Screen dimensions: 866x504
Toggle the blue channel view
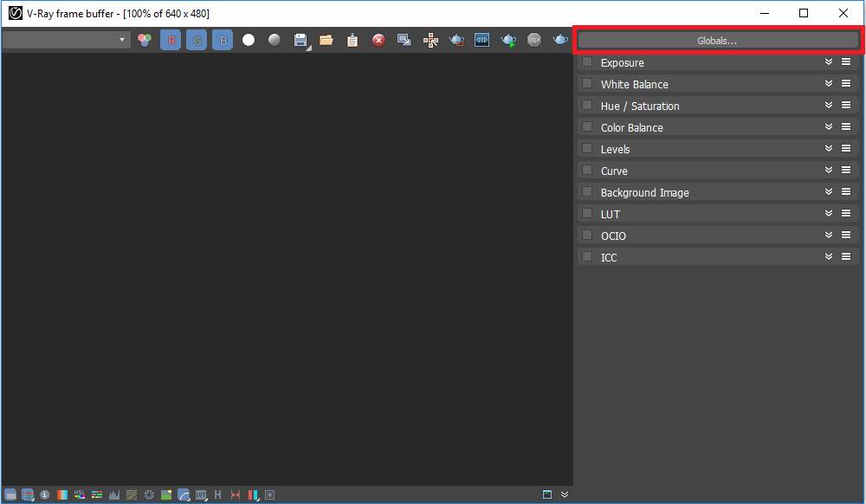[223, 41]
